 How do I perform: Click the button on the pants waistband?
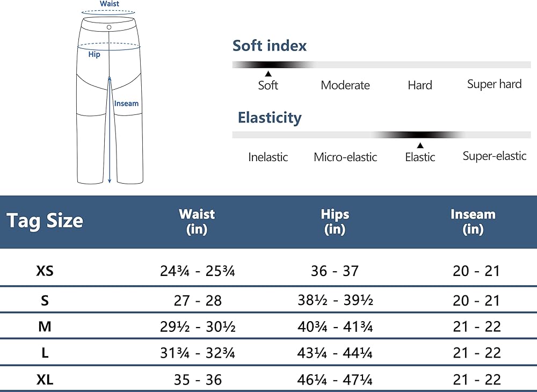(109, 27)
